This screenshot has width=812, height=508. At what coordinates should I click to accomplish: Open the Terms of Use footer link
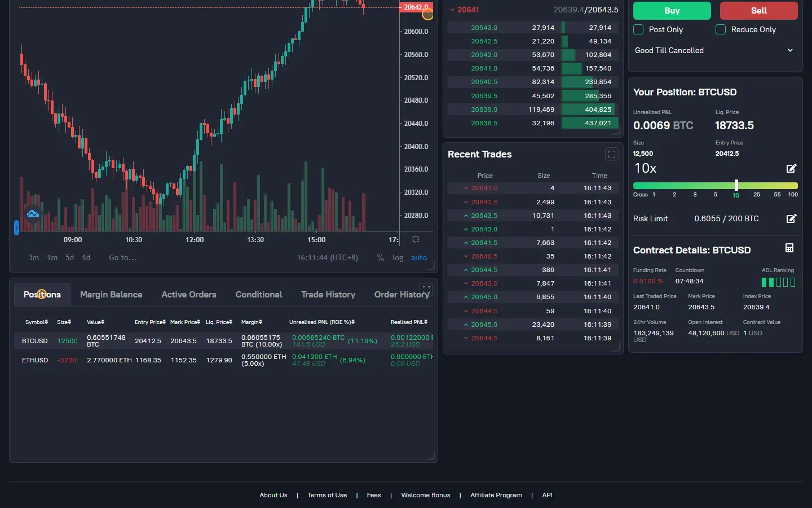(x=327, y=495)
